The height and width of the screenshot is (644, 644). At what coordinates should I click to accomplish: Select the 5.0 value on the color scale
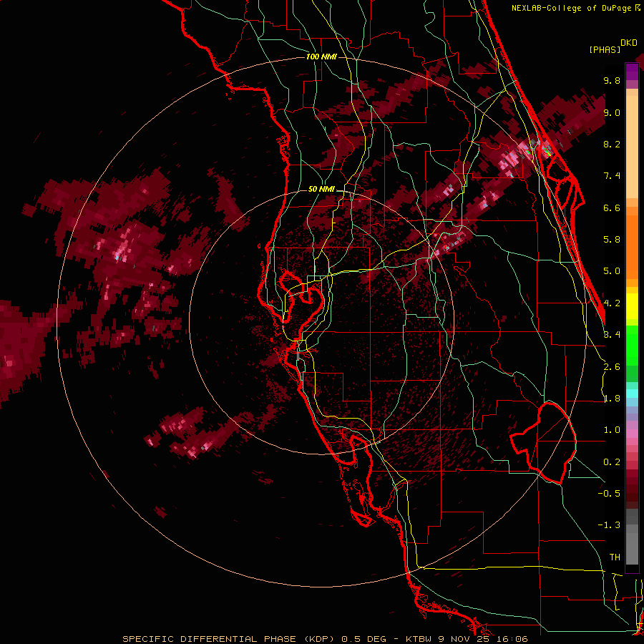click(612, 271)
